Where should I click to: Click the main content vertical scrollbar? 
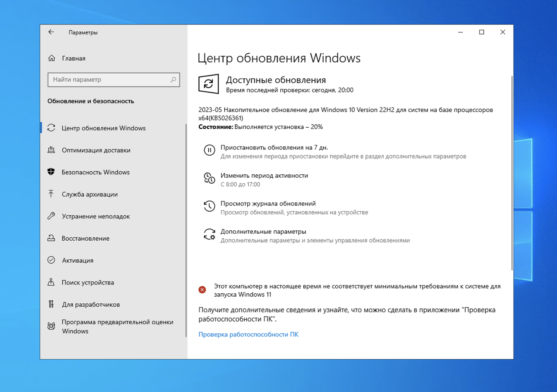(x=512, y=173)
